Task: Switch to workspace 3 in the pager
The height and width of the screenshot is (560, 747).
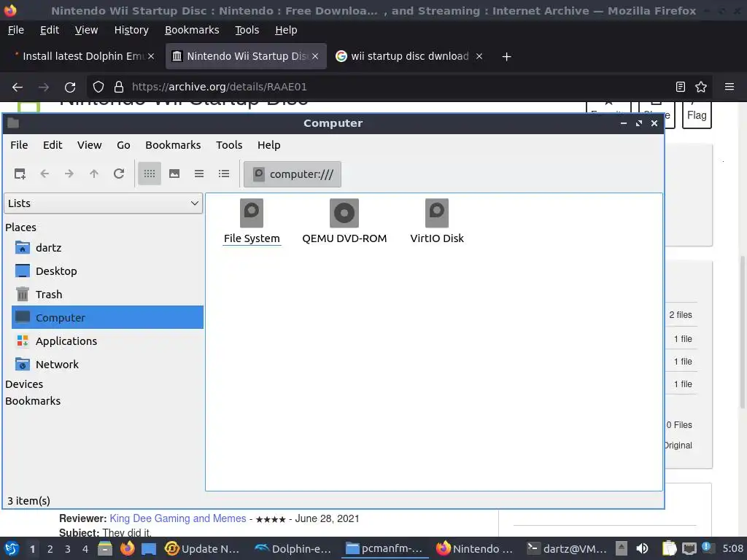Action: pyautogui.click(x=68, y=549)
